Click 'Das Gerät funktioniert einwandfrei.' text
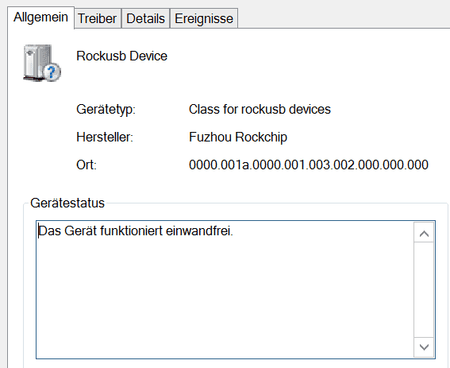 [x=136, y=231]
